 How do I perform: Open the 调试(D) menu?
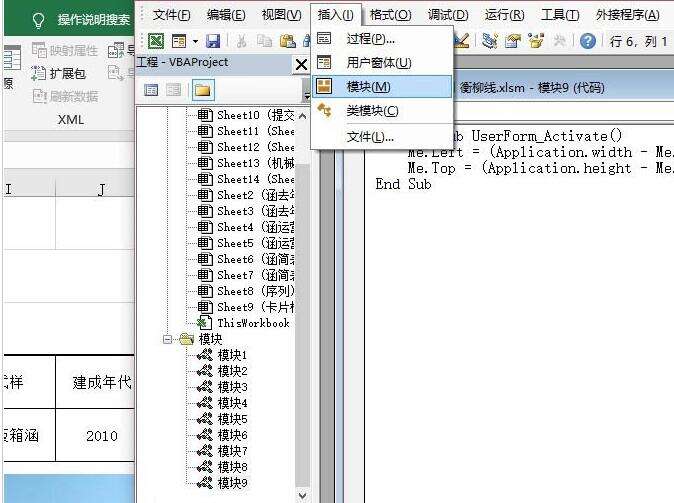pyautogui.click(x=447, y=15)
